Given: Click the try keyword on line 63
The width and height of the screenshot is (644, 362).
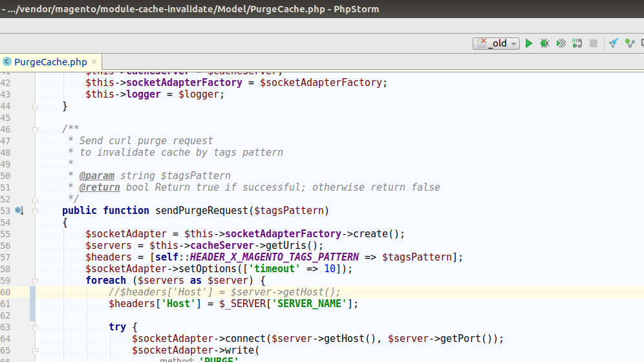Looking at the screenshot, I should click(117, 327).
